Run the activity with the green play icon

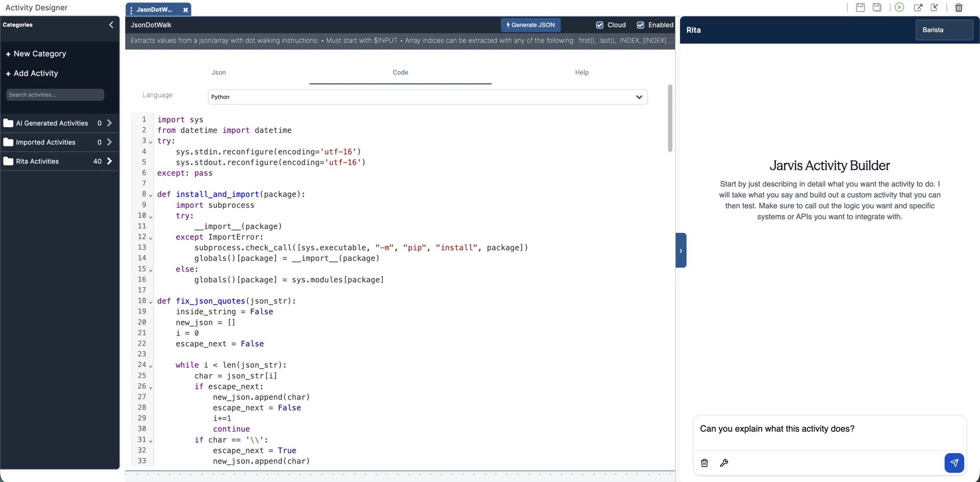point(899,7)
